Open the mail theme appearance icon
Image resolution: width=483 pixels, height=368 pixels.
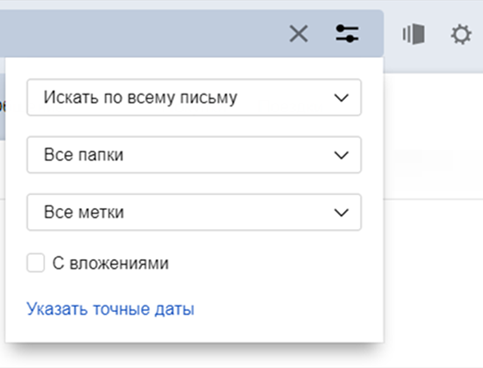pyautogui.click(x=414, y=34)
